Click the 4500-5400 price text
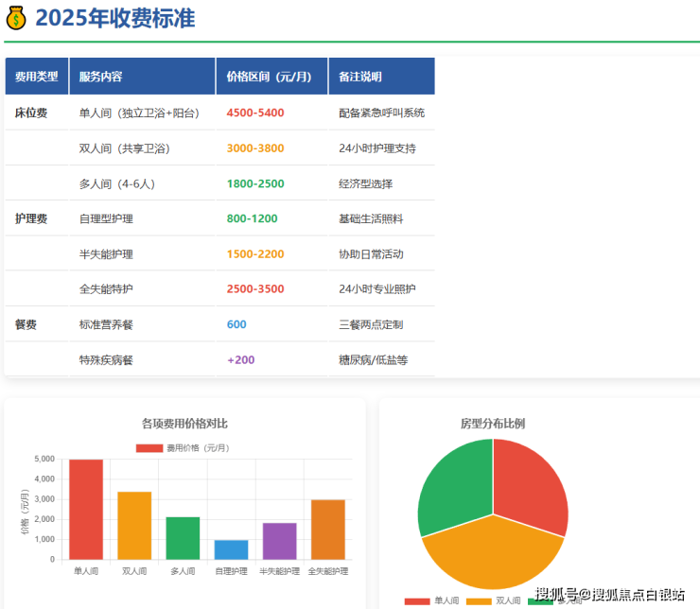The width and height of the screenshot is (700, 609). [x=255, y=113]
